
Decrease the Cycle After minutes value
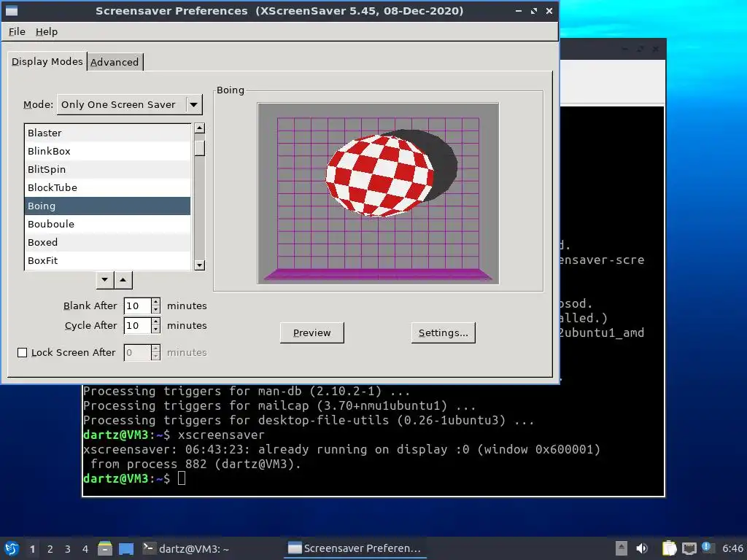coord(156,330)
